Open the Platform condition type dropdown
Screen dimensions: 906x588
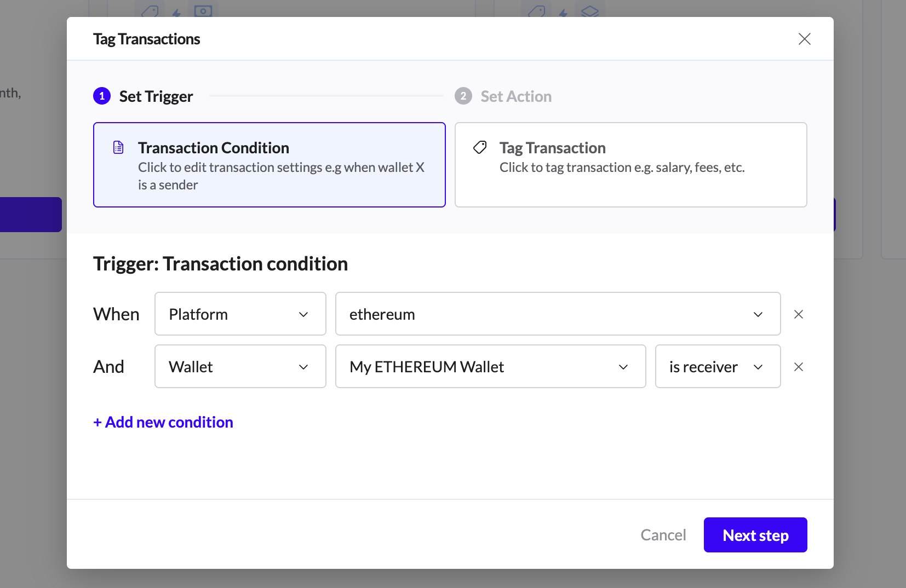pos(240,314)
